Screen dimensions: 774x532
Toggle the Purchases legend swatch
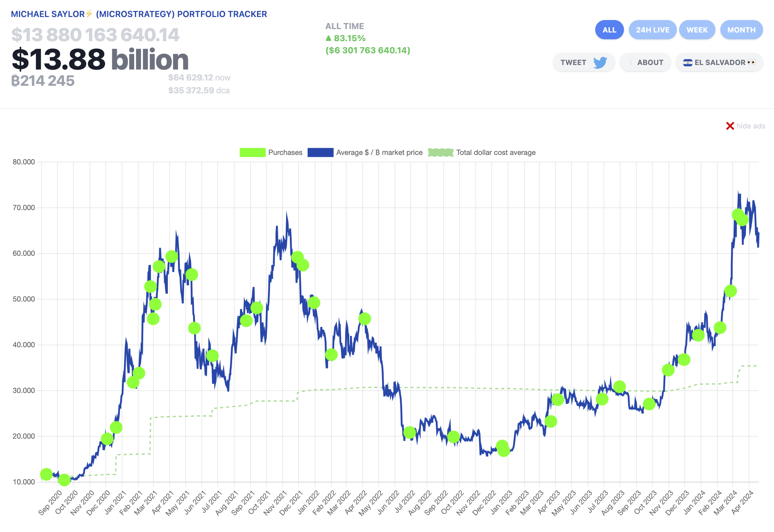click(252, 152)
